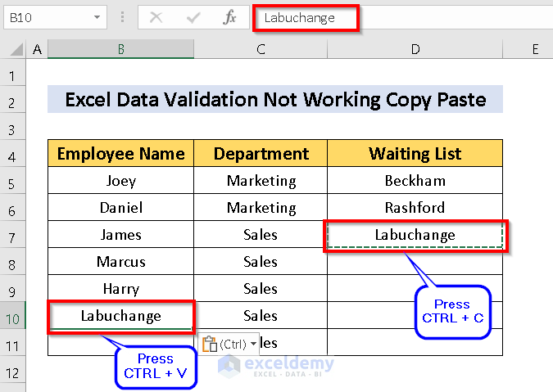Screen dimensions: 553x392
Task: Select column C header
Action: [x=261, y=49]
